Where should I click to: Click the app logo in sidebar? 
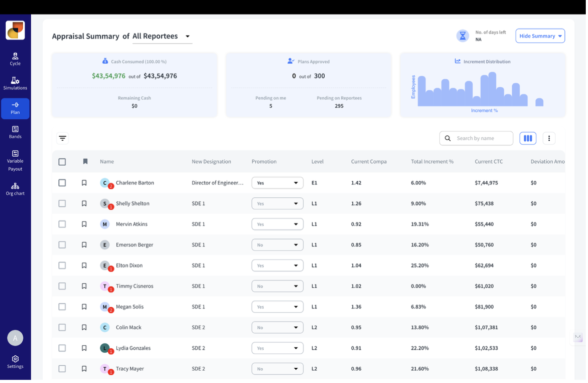click(x=15, y=30)
